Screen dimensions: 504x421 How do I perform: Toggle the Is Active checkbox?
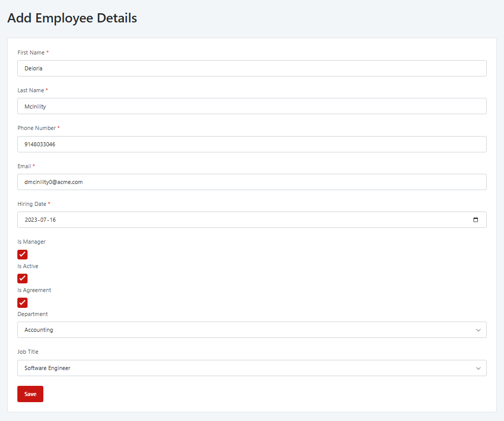point(22,278)
